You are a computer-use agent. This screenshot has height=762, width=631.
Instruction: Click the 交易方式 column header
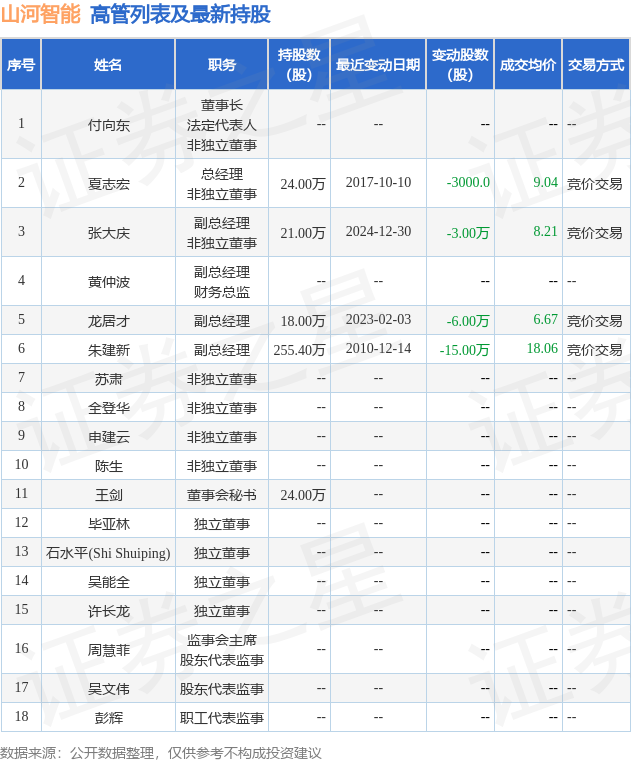tap(595, 65)
